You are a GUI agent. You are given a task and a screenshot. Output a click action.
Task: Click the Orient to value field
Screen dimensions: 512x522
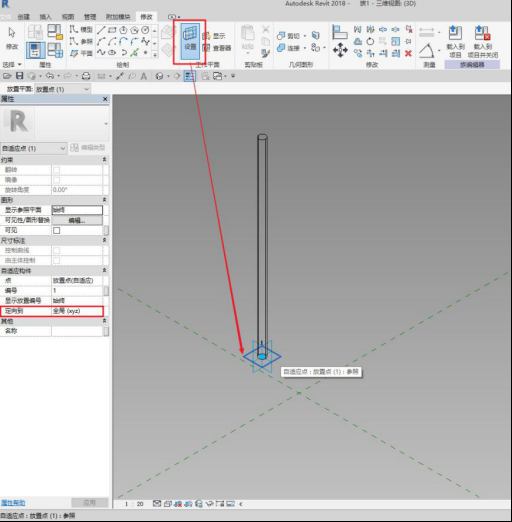77,311
